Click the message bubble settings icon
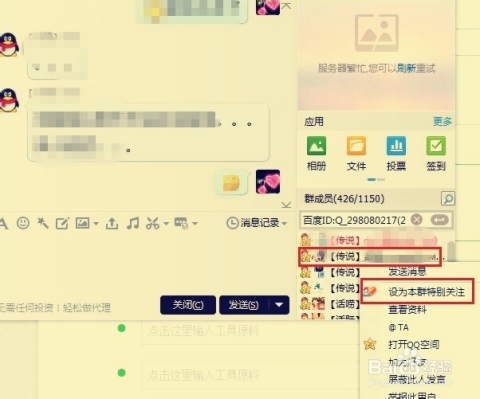 coord(181,223)
